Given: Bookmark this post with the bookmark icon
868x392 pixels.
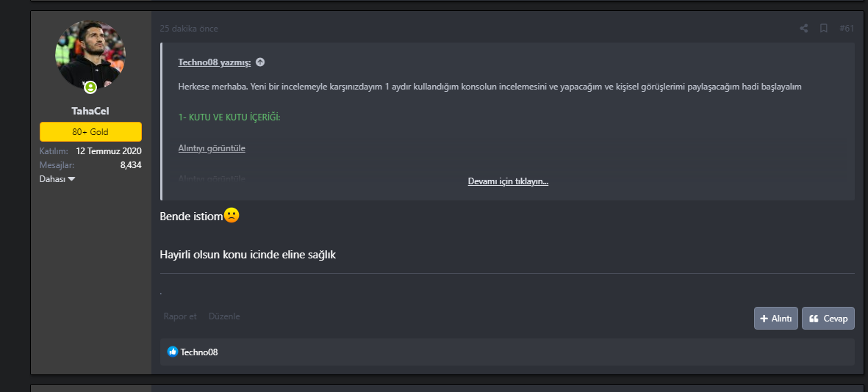Looking at the screenshot, I should [x=824, y=29].
